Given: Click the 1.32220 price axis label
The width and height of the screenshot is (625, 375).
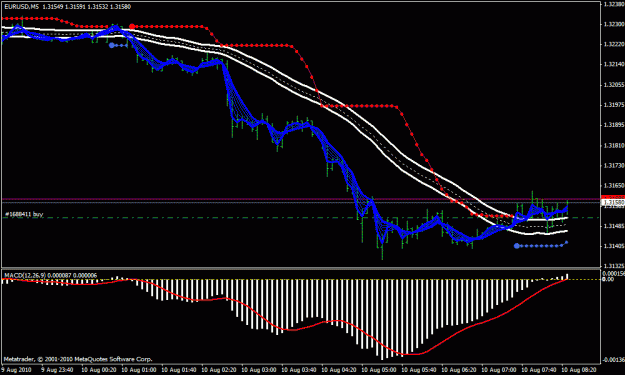Looking at the screenshot, I should pos(613,44).
